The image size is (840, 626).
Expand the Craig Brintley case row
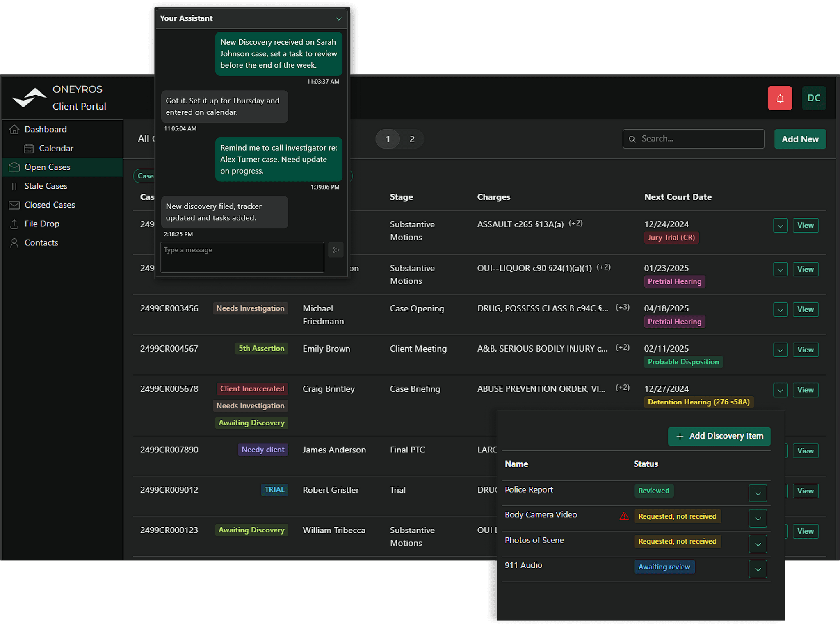click(780, 390)
